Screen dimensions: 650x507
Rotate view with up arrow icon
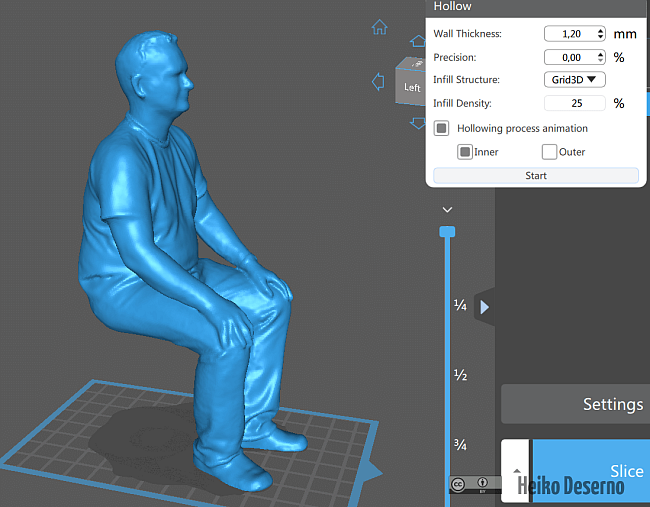click(418, 41)
